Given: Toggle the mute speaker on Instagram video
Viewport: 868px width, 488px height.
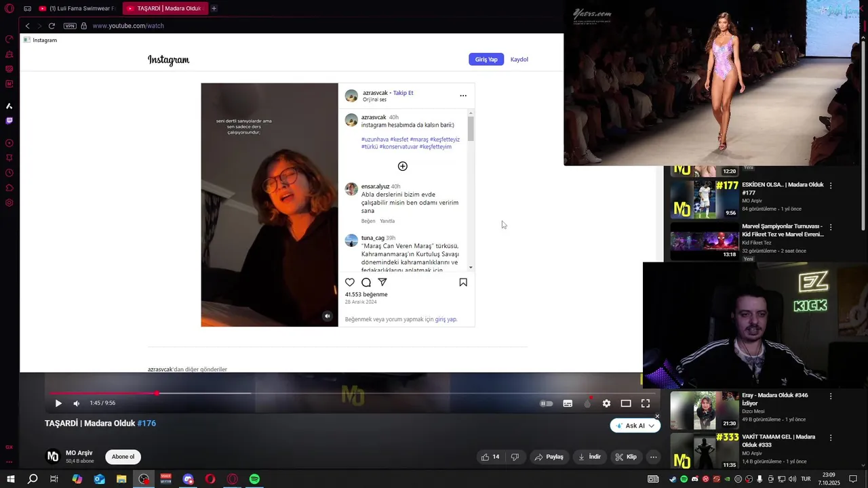Looking at the screenshot, I should 328,316.
